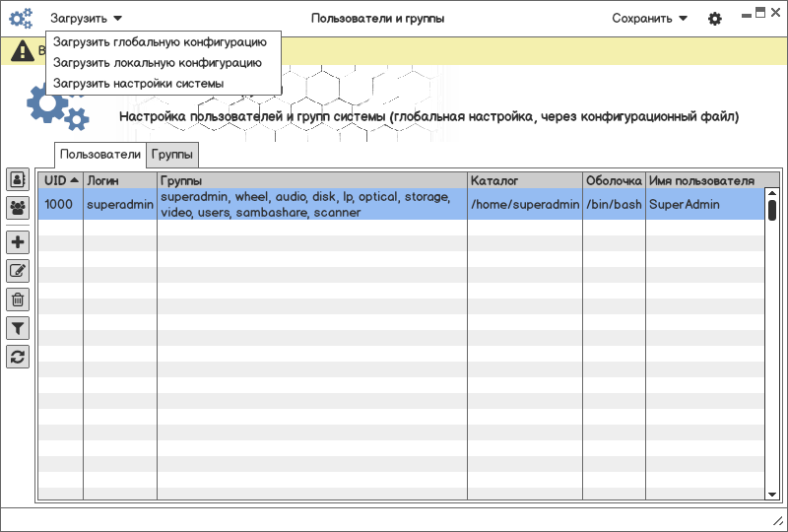788x532 pixels.
Task: Click the table scrollbar down arrow
Action: coord(772,494)
